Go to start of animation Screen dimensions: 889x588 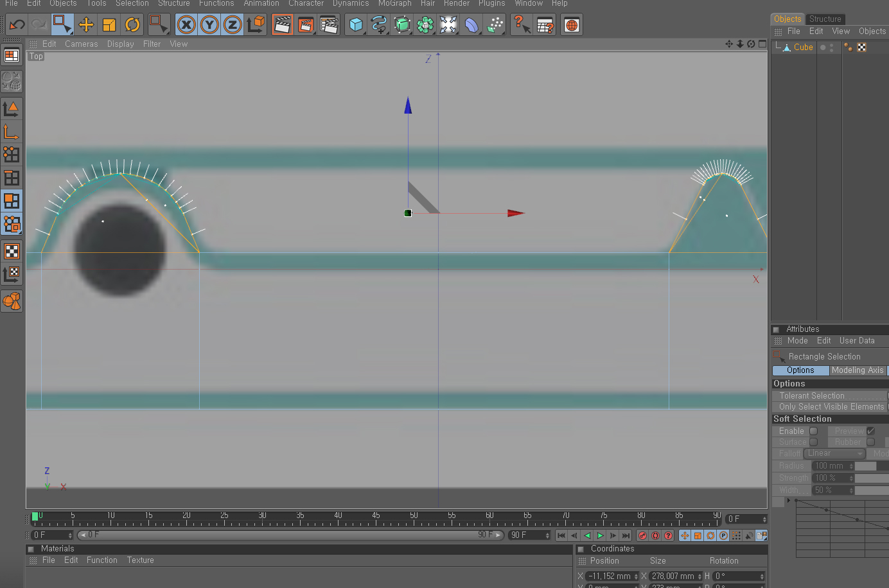(x=561, y=535)
